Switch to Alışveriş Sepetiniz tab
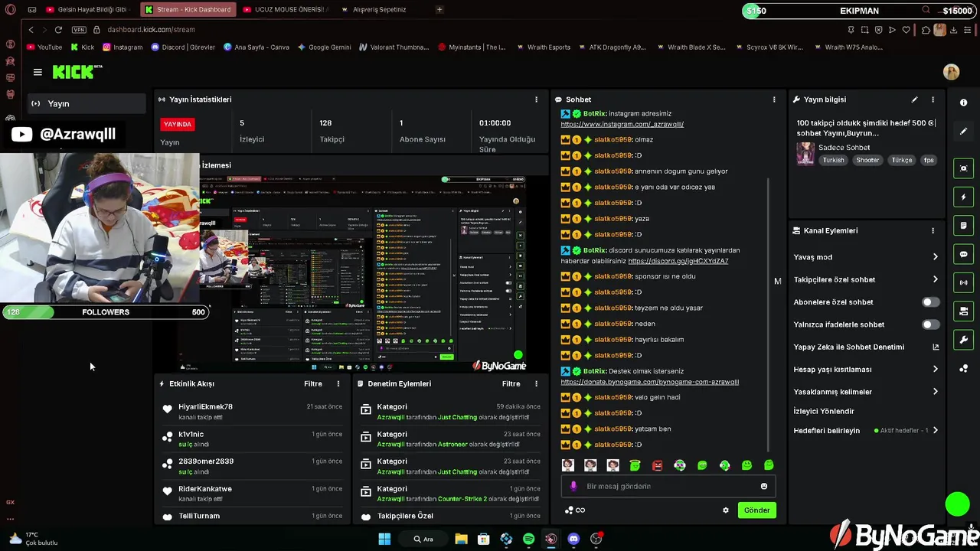Screen dimensions: 980x551 click(375, 10)
